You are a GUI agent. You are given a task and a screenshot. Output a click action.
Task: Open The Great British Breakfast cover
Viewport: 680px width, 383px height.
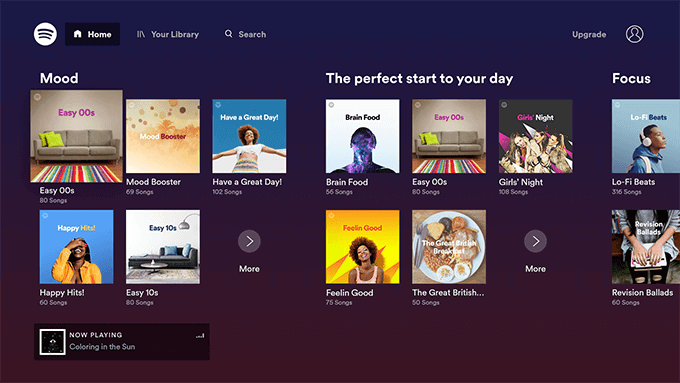pyautogui.click(x=449, y=247)
